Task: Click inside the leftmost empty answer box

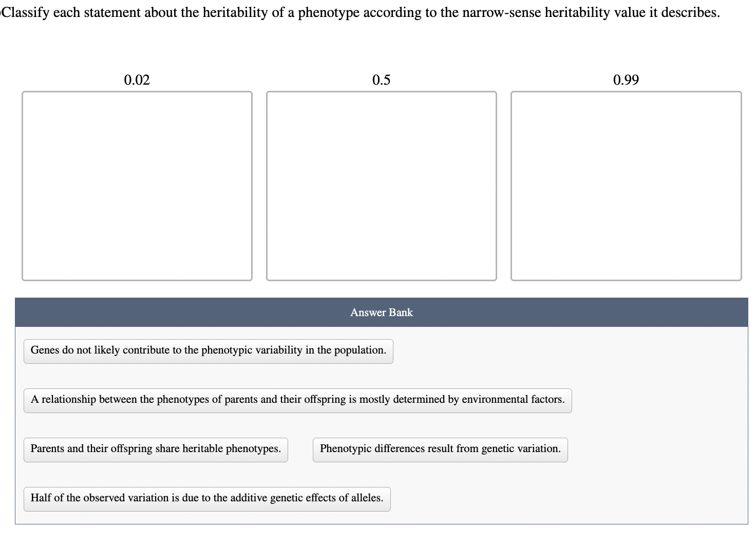Action: (137, 185)
